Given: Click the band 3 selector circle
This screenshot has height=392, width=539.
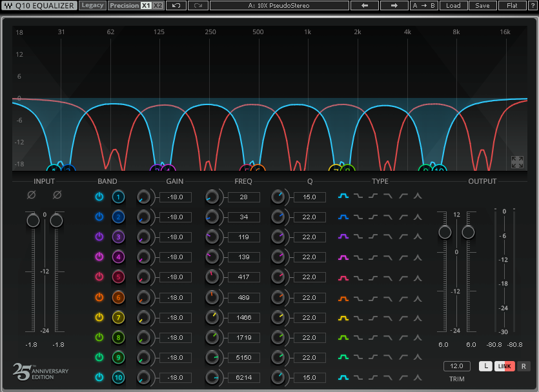Looking at the screenshot, I should (118, 237).
